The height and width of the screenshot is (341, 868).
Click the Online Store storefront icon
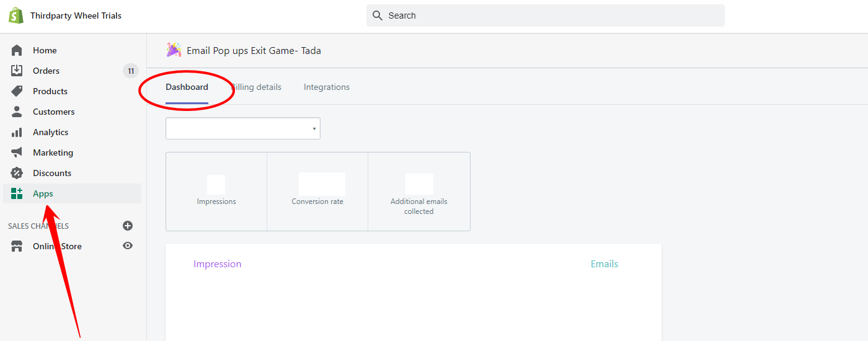pyautogui.click(x=17, y=246)
